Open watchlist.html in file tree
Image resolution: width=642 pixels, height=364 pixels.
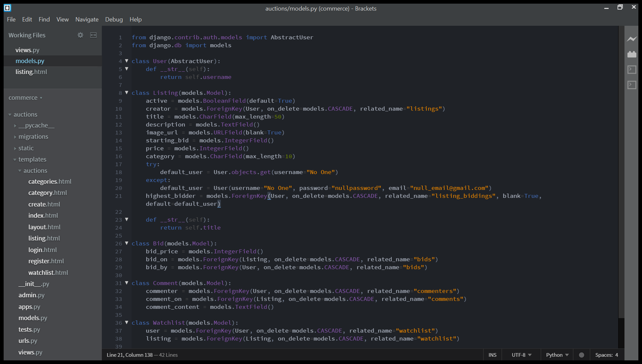[48, 273]
